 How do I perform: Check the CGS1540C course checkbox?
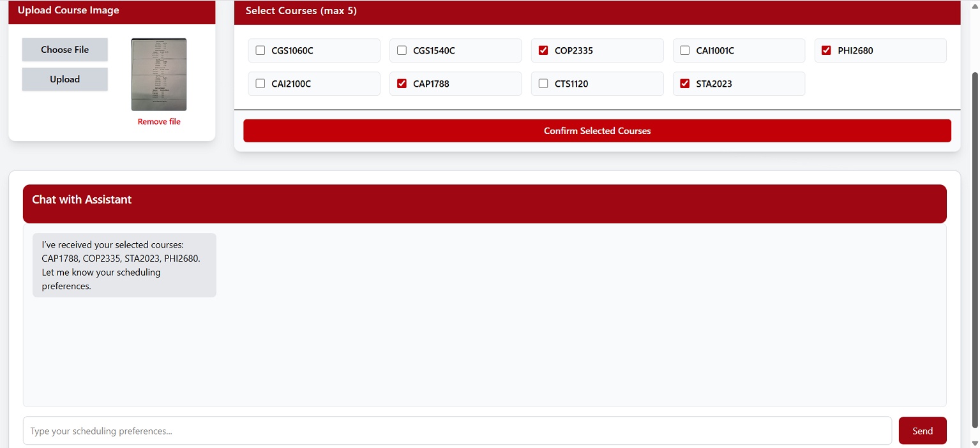[x=402, y=50]
